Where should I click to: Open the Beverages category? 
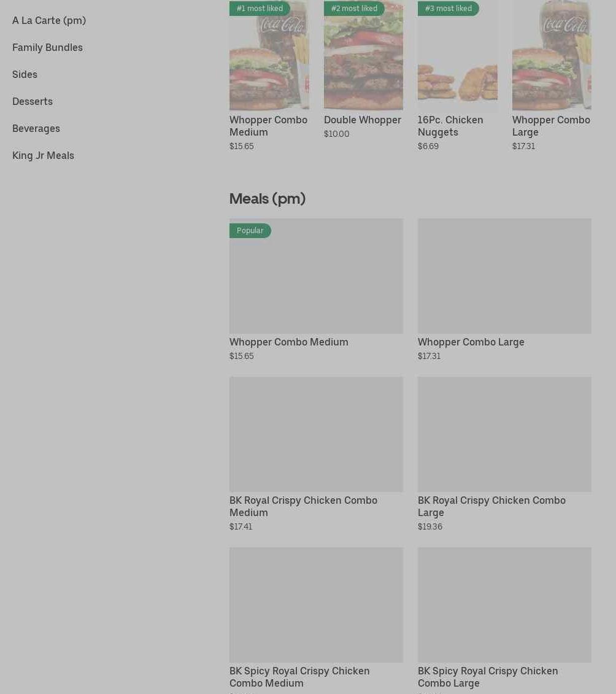pyautogui.click(x=36, y=128)
